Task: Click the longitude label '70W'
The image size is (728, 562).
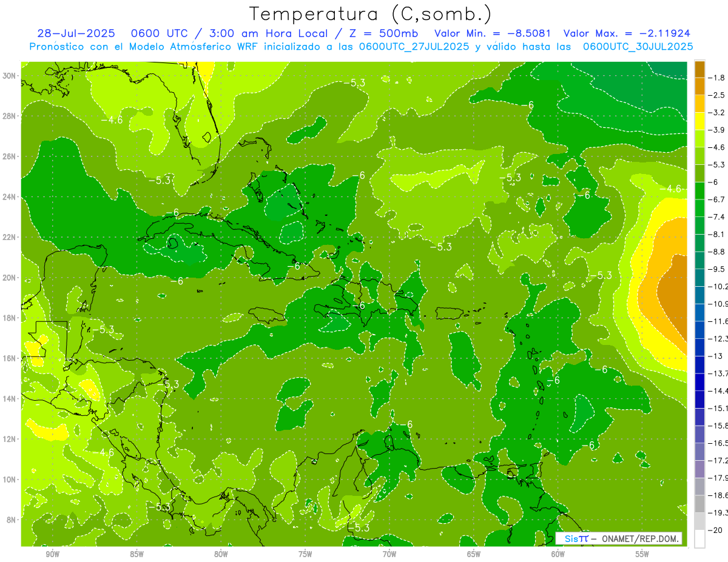Action: [x=389, y=554]
